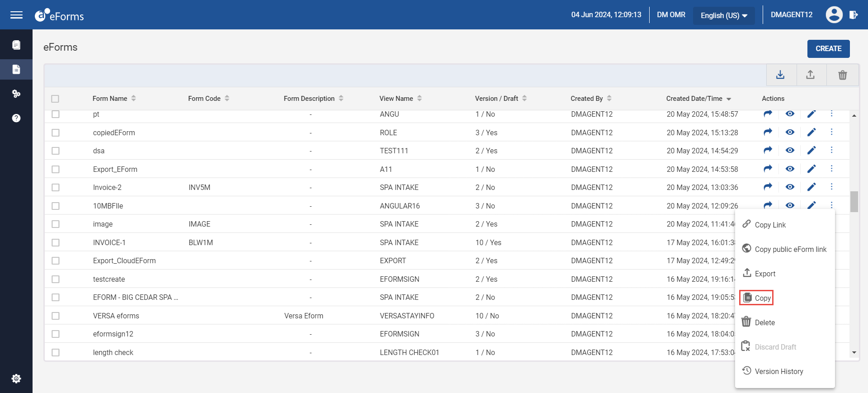
Task: Edit the Export_EForm row
Action: pyautogui.click(x=811, y=169)
